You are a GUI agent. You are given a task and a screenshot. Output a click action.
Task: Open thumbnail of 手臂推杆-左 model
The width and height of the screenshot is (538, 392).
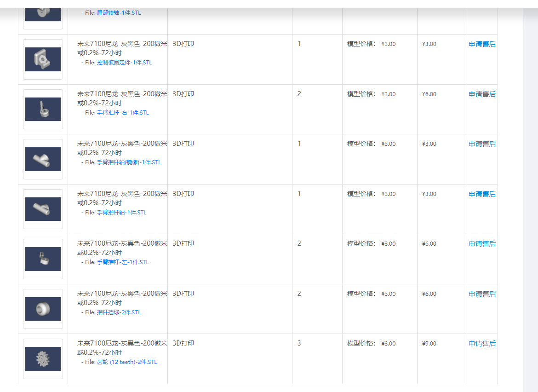click(x=43, y=259)
